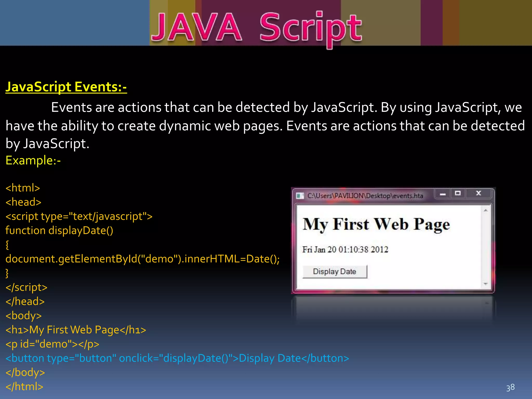Click the events.hta window title icon
Viewport: 532px width, 399px height.
(300, 196)
